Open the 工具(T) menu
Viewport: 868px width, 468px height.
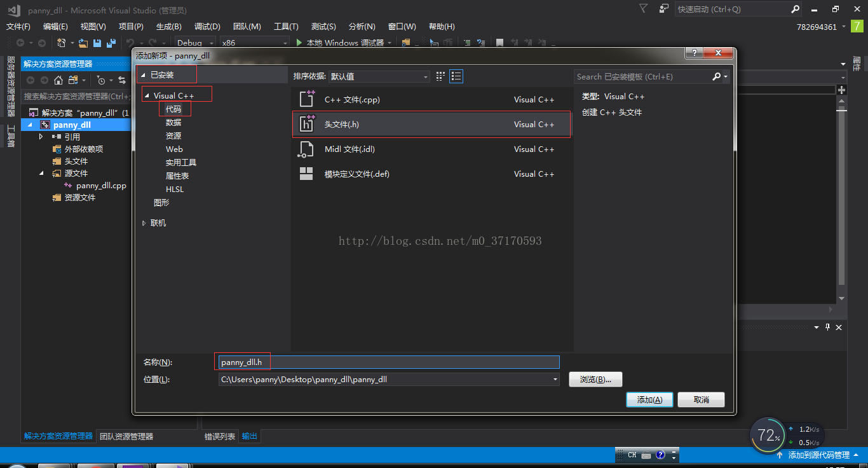coord(286,27)
